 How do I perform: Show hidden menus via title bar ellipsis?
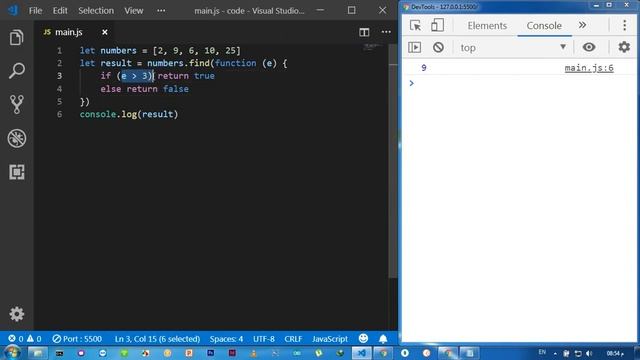[161, 11]
